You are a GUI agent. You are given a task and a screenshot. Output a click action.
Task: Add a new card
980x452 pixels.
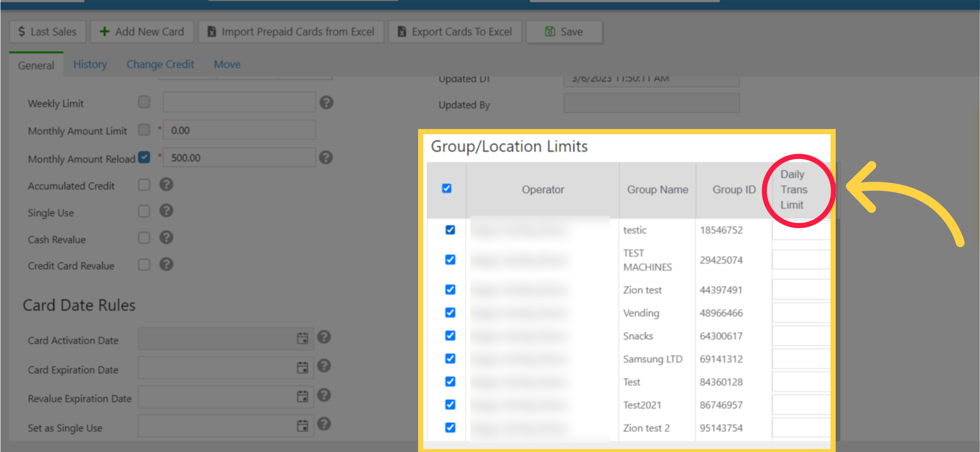click(x=142, y=32)
